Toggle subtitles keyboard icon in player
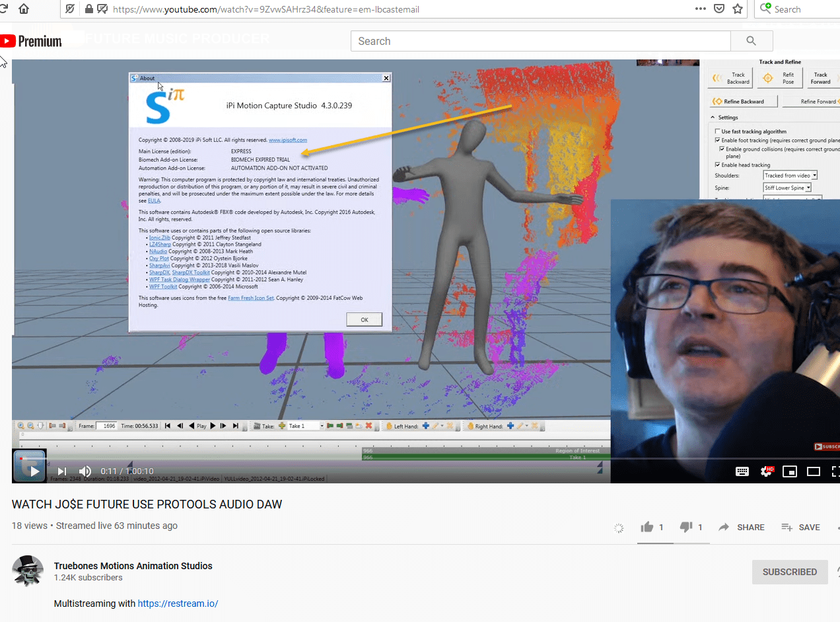The width and height of the screenshot is (840, 622). pyautogui.click(x=742, y=471)
